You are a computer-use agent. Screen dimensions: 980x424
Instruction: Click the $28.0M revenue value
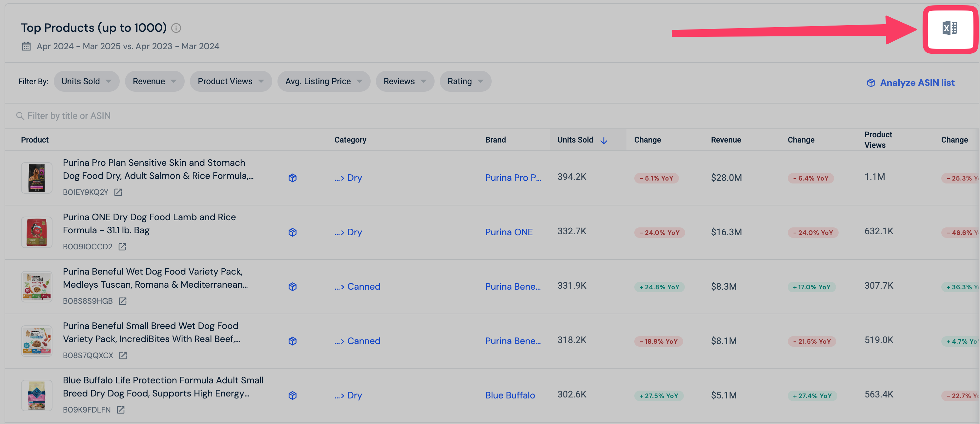[726, 178]
